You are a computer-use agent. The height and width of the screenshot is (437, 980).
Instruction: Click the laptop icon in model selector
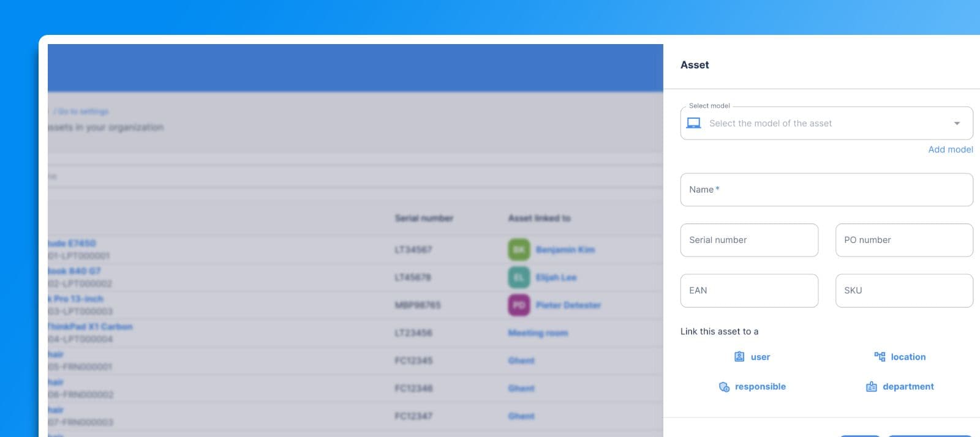[693, 123]
